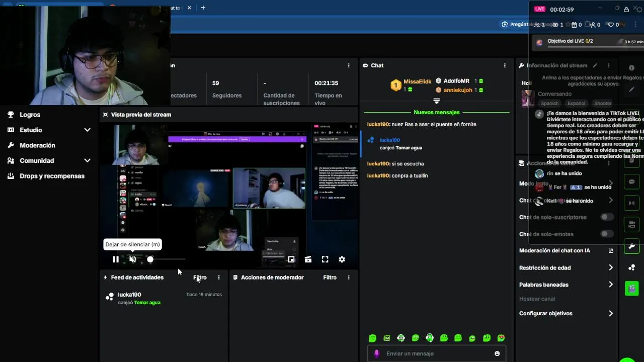Open the Tomar agua reward in feed
Screen dimensions: 644x362
click(x=147, y=303)
